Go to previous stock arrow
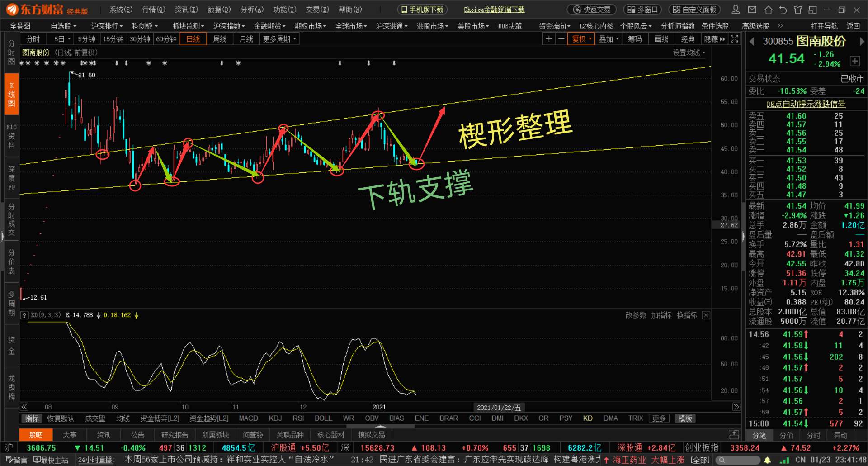The width and height of the screenshot is (868, 466). [x=752, y=41]
